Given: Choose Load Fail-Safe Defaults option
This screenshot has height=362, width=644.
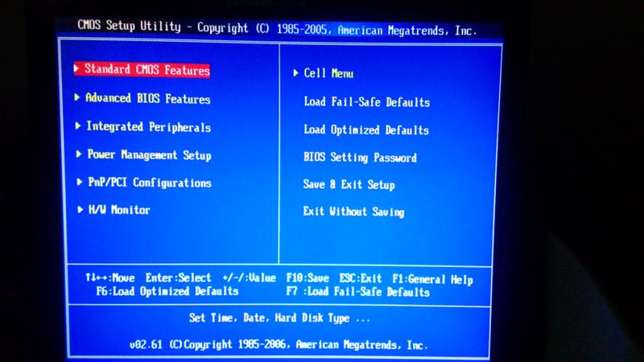Looking at the screenshot, I should pos(367,102).
